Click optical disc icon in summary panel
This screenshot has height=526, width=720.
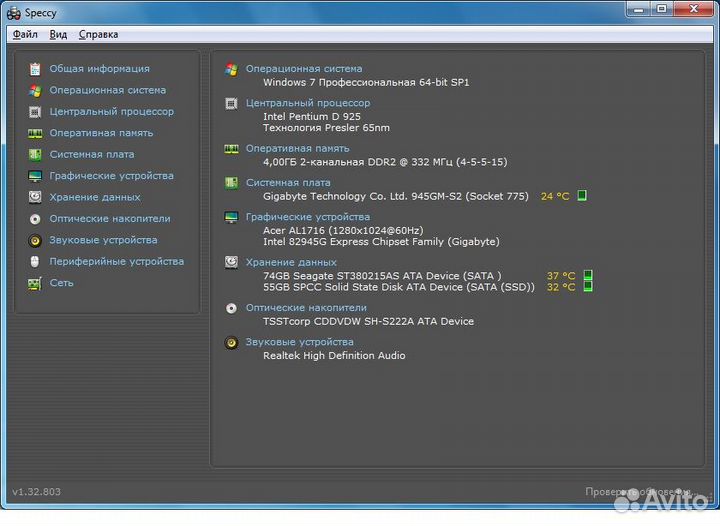coord(231,308)
